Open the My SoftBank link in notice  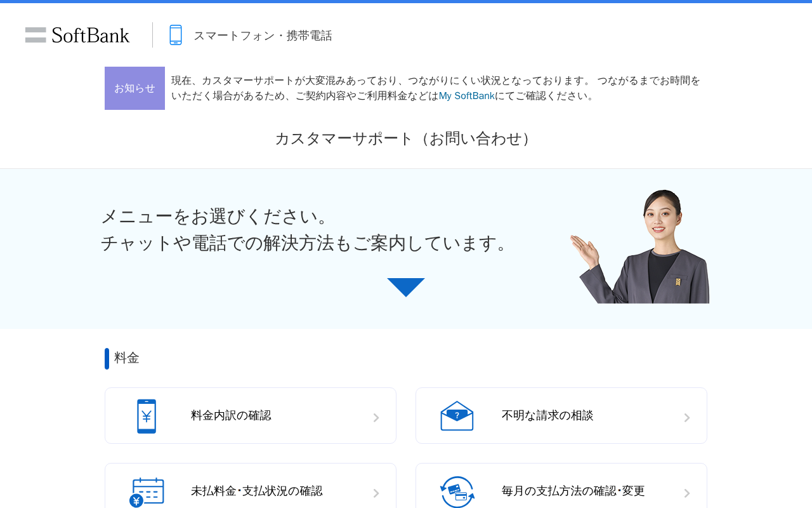(x=467, y=96)
